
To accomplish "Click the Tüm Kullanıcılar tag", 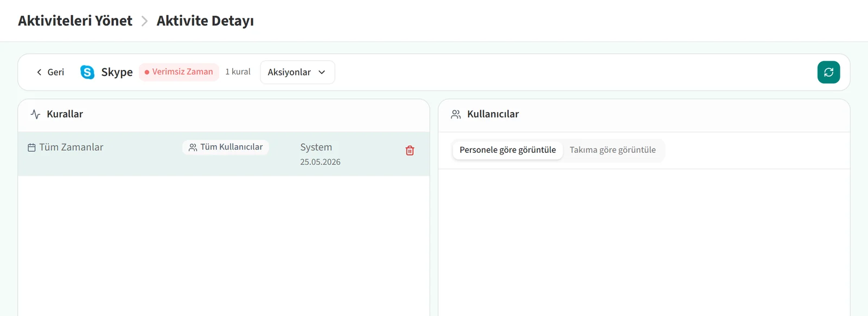I will coord(226,147).
